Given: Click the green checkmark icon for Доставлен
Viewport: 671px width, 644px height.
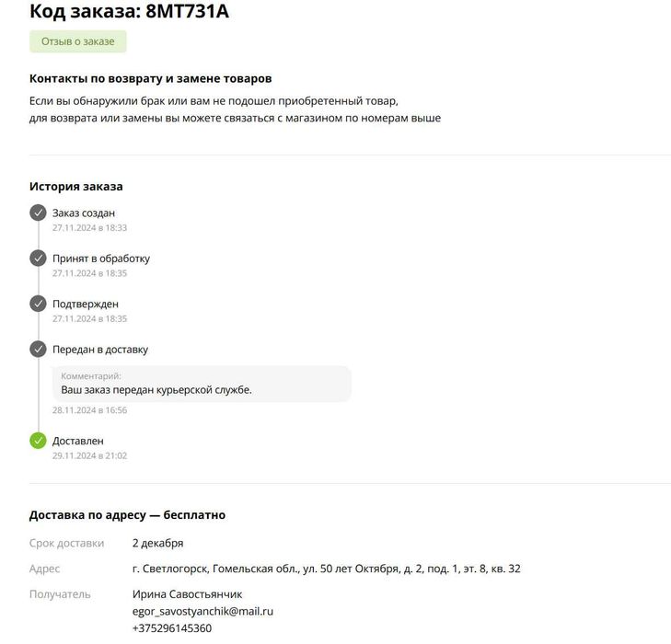Looking at the screenshot, I should coord(38,441).
